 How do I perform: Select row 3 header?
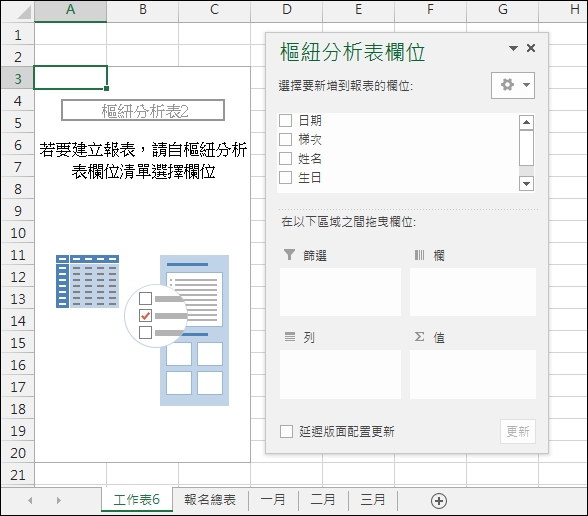(18, 79)
